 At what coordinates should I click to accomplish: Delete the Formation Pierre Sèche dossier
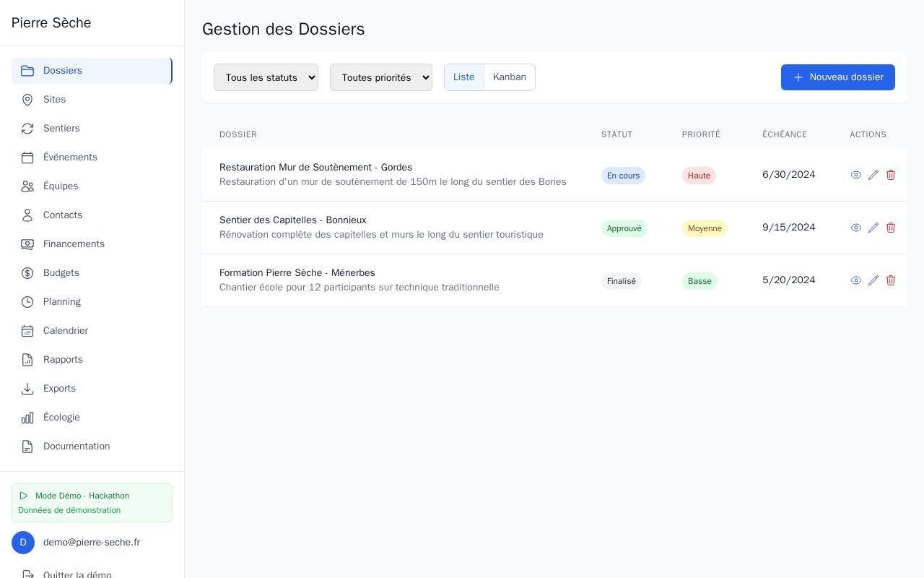[891, 280]
